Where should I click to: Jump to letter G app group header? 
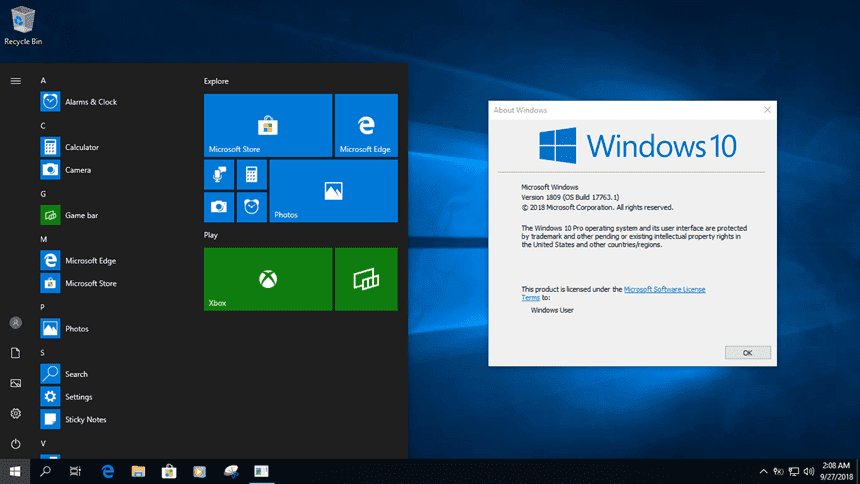tap(43, 194)
